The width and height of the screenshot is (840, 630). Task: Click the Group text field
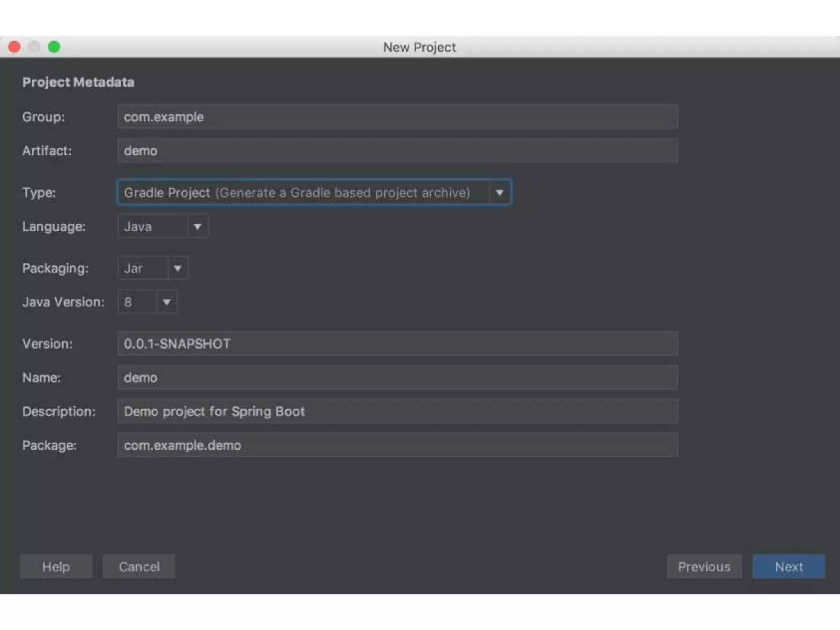[397, 117]
